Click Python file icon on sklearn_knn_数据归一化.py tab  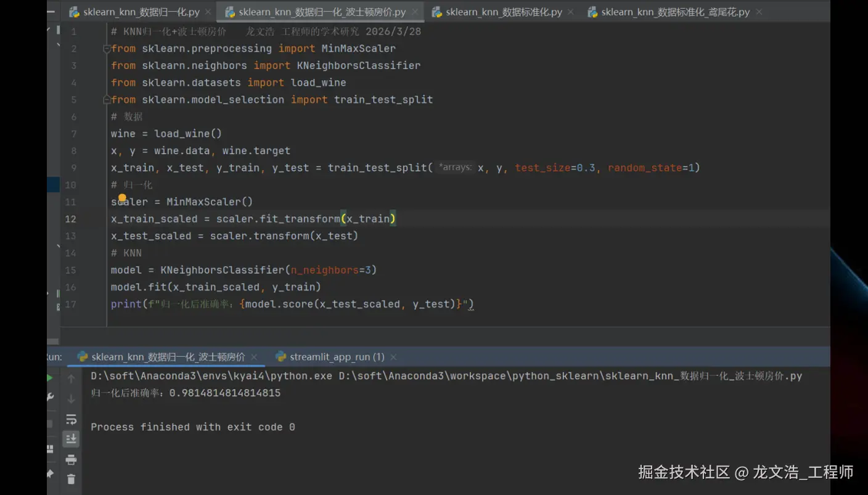[75, 12]
